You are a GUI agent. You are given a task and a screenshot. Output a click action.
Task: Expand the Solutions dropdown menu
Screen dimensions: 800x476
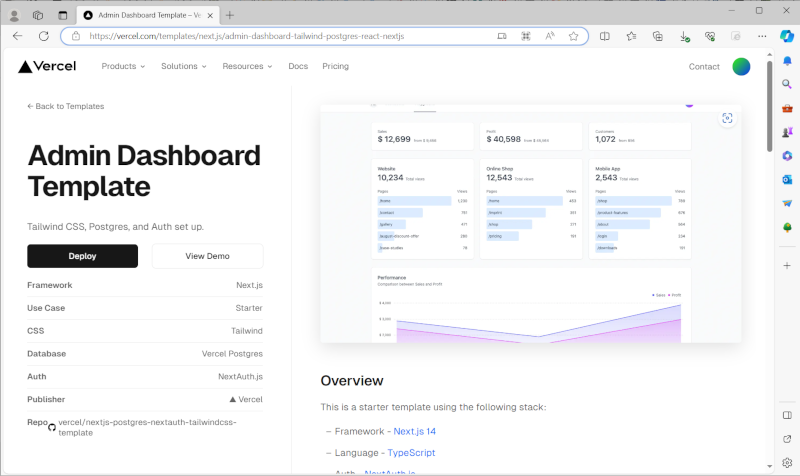(184, 66)
